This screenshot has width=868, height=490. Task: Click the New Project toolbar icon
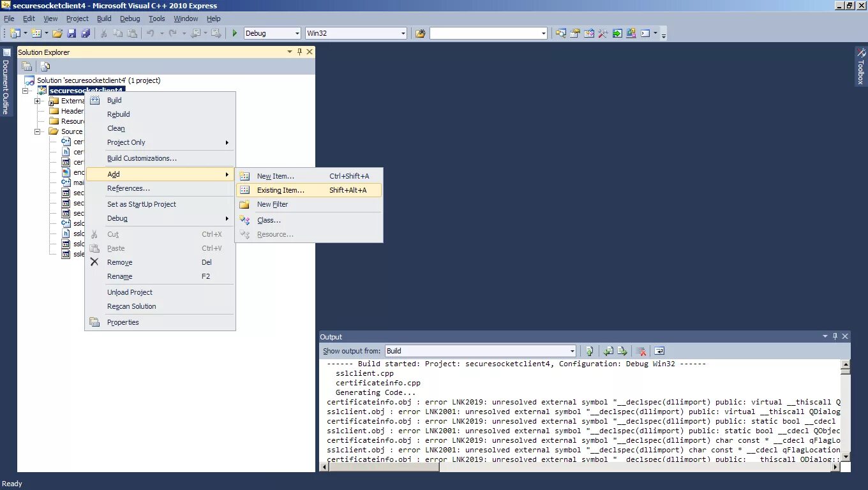(x=15, y=33)
